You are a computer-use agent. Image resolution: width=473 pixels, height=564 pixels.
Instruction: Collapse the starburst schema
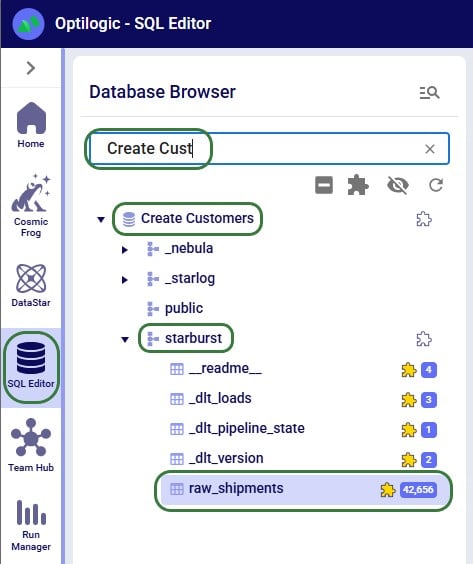pos(125,339)
